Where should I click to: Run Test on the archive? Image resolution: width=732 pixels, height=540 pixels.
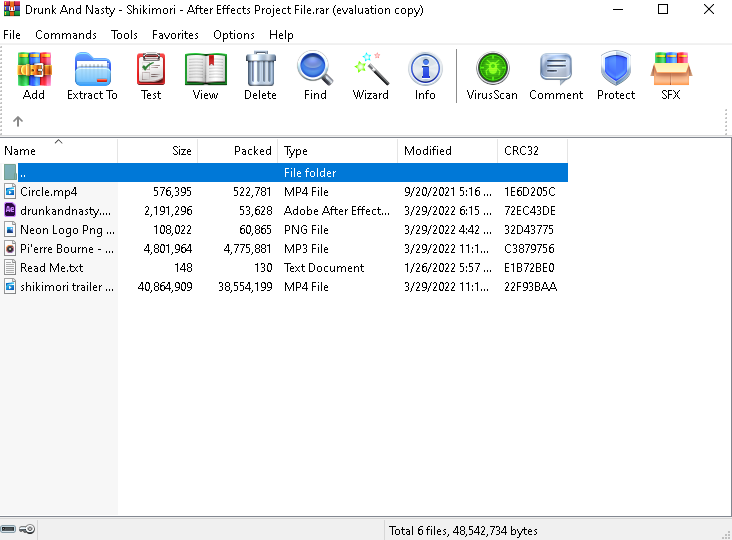pos(151,70)
